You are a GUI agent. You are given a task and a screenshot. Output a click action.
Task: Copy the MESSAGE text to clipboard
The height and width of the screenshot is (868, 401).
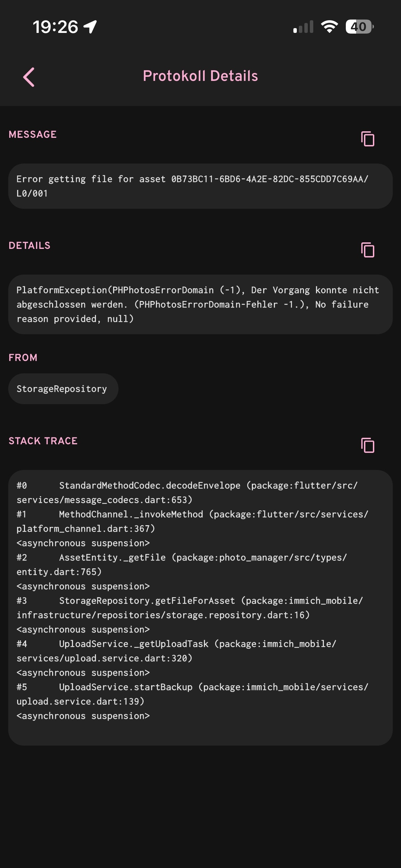367,139
